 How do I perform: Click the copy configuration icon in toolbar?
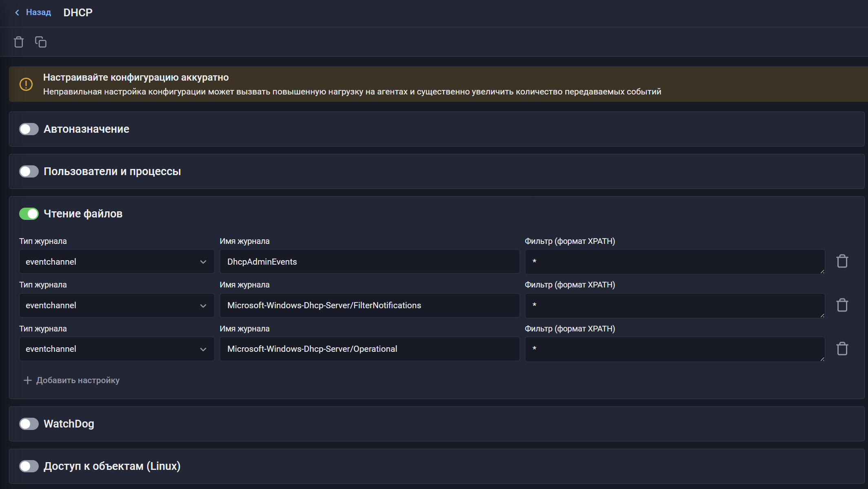[x=41, y=42]
